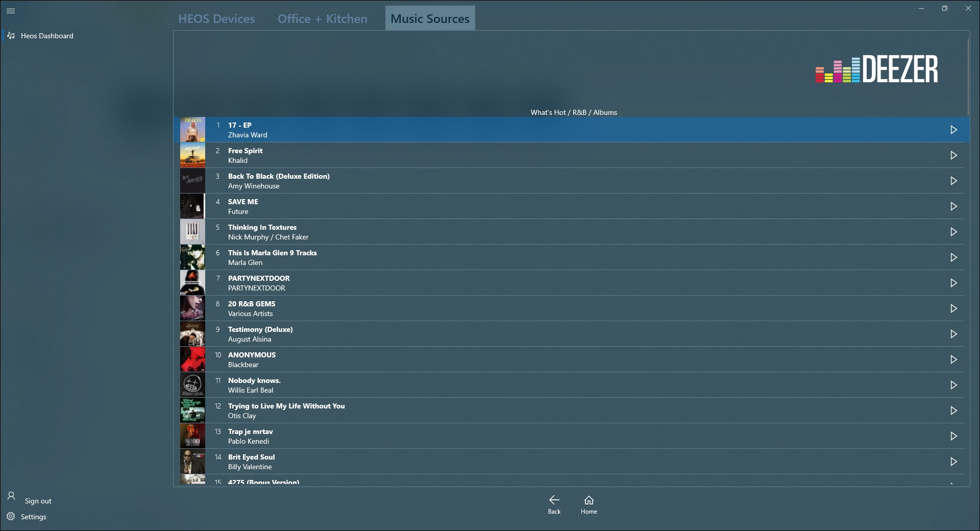The width and height of the screenshot is (980, 531).
Task: Select the "Brit Eyed Soul" title text
Action: (252, 457)
